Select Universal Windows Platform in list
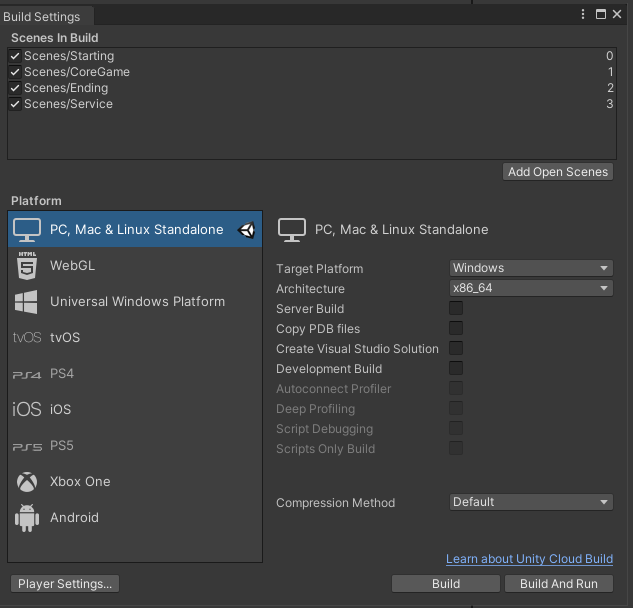 pyautogui.click(x=135, y=302)
